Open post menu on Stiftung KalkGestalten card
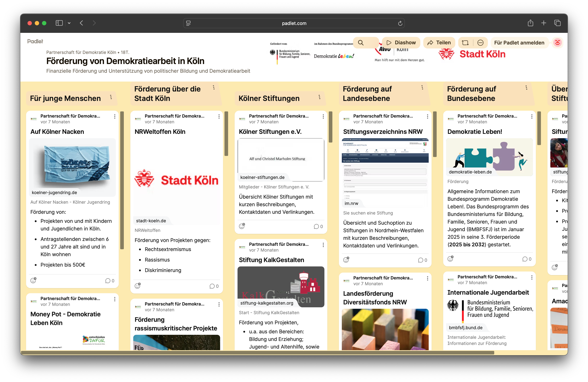 [x=323, y=245]
